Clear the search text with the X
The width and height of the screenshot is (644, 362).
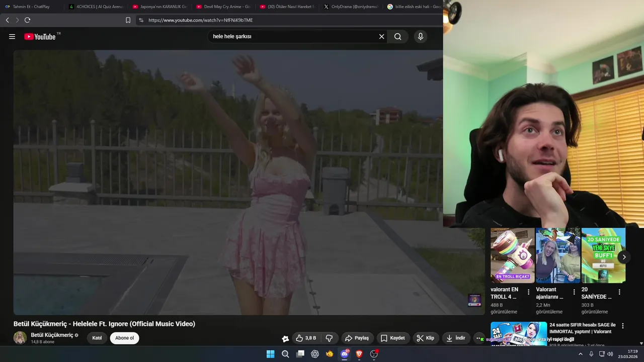(x=381, y=37)
